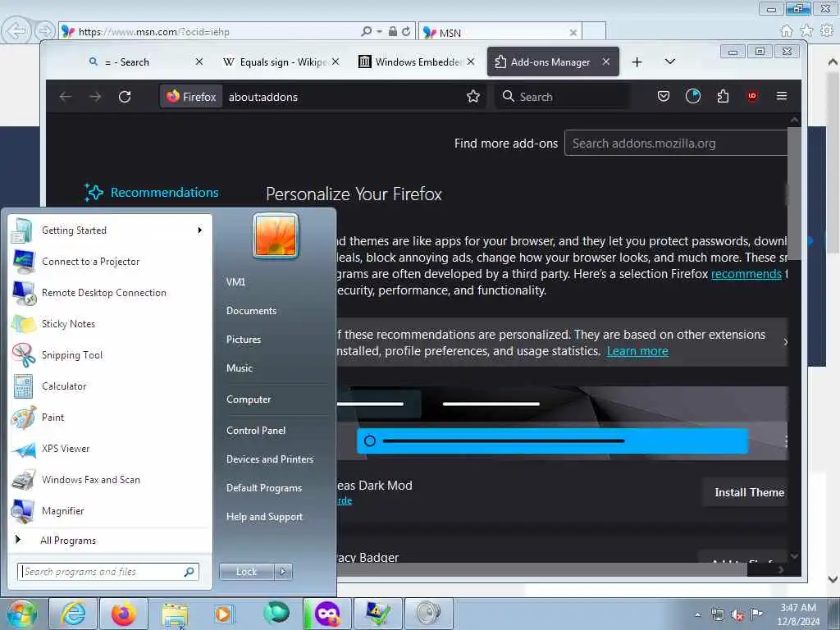Click the Windows Start orb
Screen dimensions: 840x630
(x=21, y=614)
